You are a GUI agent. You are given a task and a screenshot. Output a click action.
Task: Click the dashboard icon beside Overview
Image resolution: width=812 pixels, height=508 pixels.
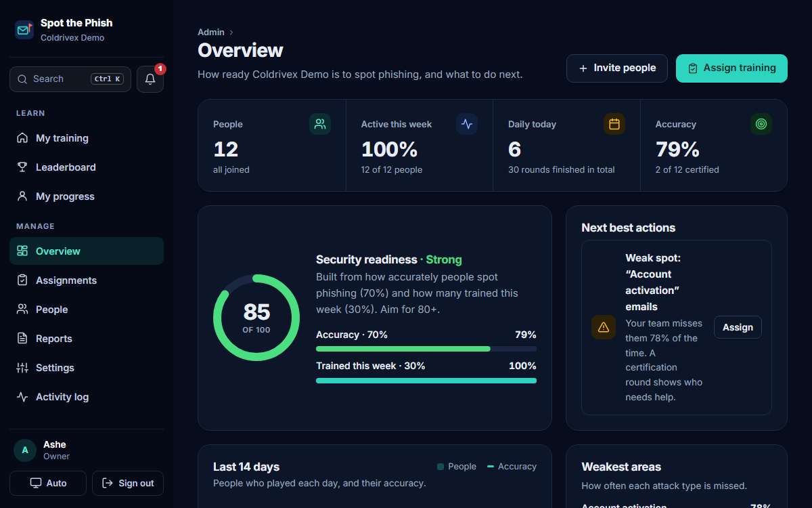(22, 251)
